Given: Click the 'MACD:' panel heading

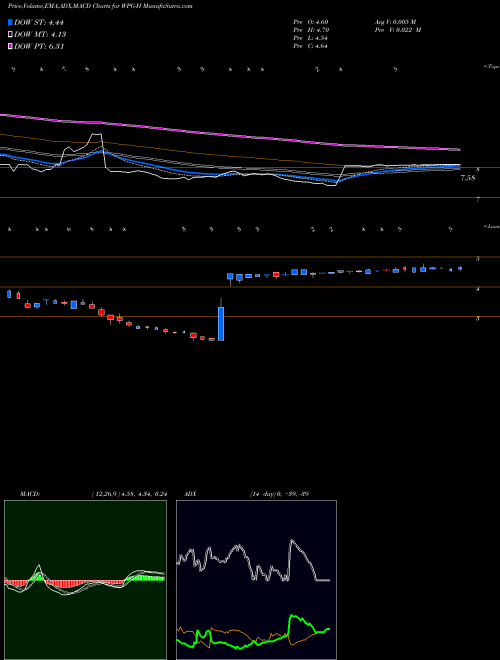Looking at the screenshot, I should click(x=29, y=494).
